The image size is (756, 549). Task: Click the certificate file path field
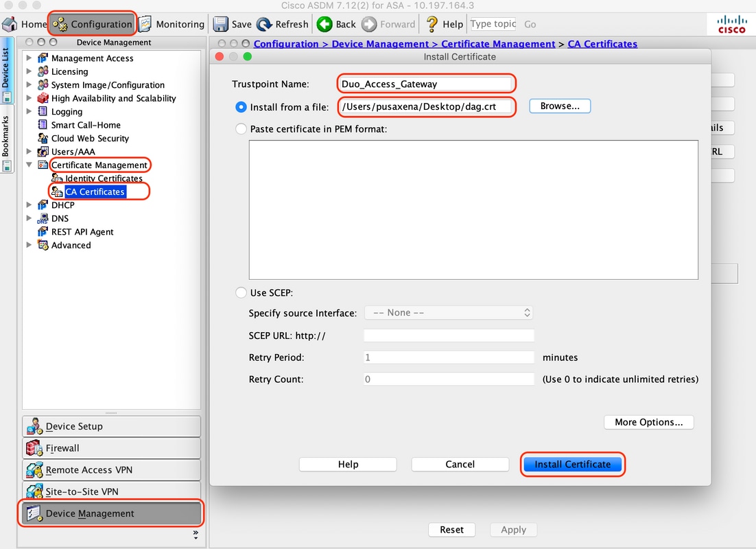tap(426, 106)
